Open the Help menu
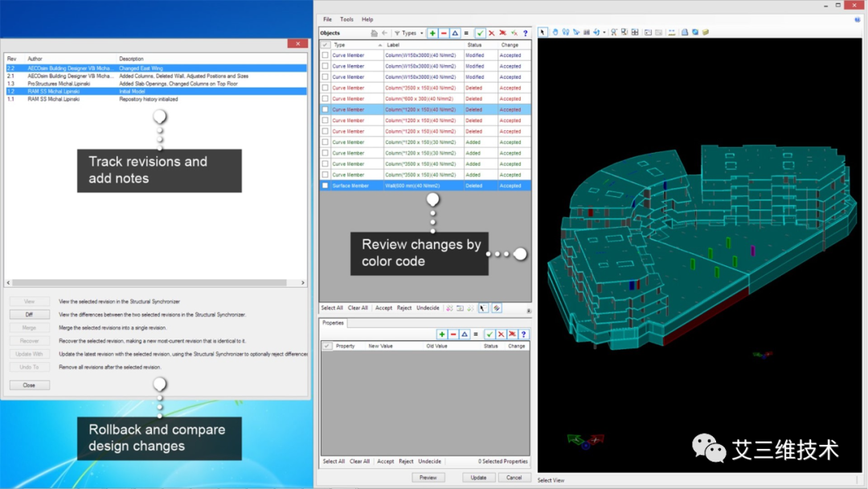Image resolution: width=868 pixels, height=489 pixels. click(367, 19)
